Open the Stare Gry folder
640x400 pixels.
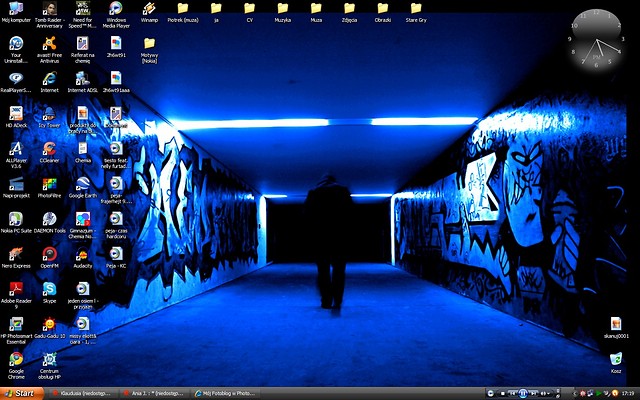pyautogui.click(x=416, y=12)
